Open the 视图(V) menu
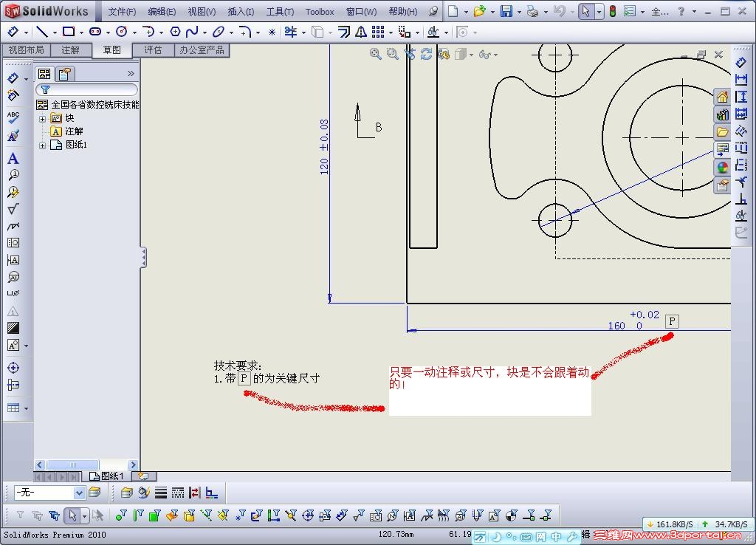Image resolution: width=756 pixels, height=545 pixels. pos(202,12)
